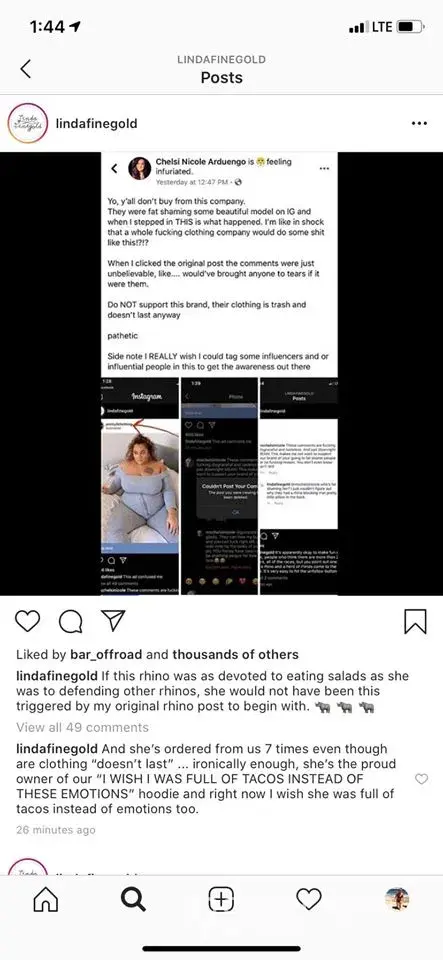
Task: Open Activity heart tab in bottom bar
Action: (x=309, y=899)
